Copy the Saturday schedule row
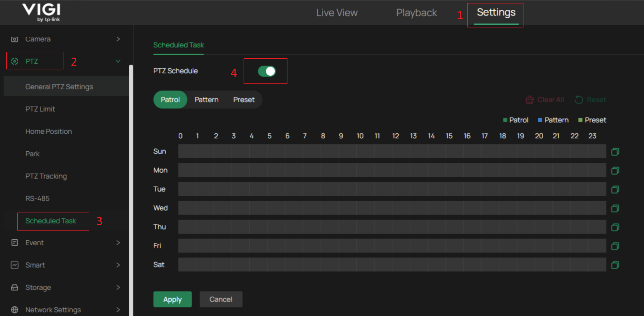Viewport: 644px width, 316px height. pos(615,265)
